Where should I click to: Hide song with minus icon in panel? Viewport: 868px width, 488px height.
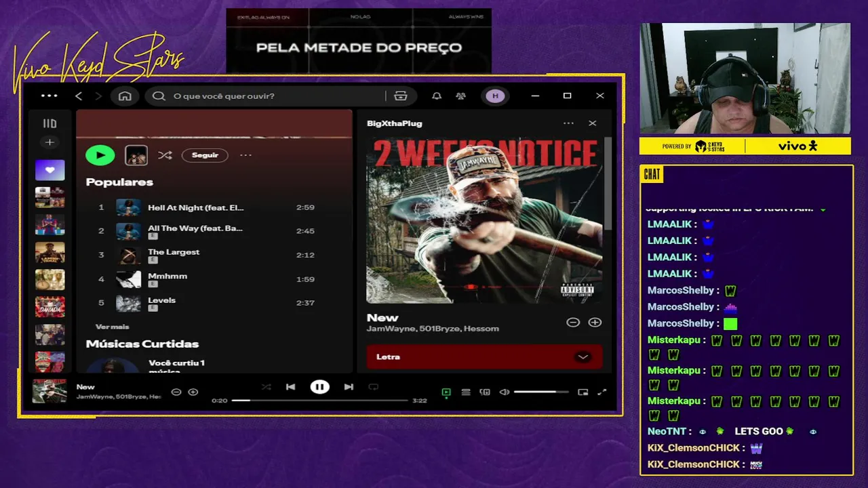[x=573, y=323]
